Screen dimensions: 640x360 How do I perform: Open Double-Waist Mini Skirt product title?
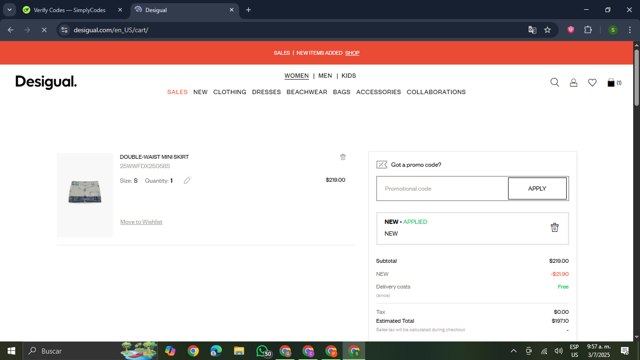point(154,157)
